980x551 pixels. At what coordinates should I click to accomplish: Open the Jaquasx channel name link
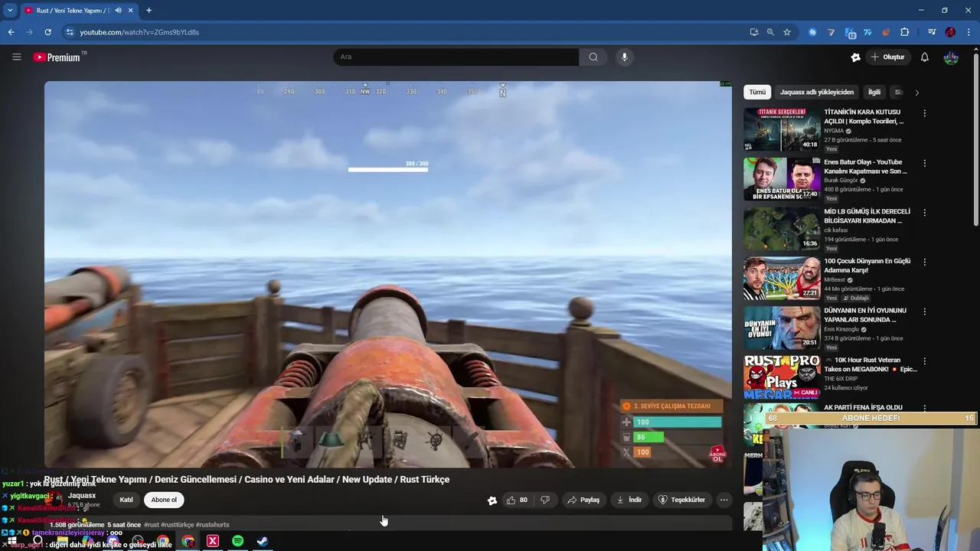point(82,496)
